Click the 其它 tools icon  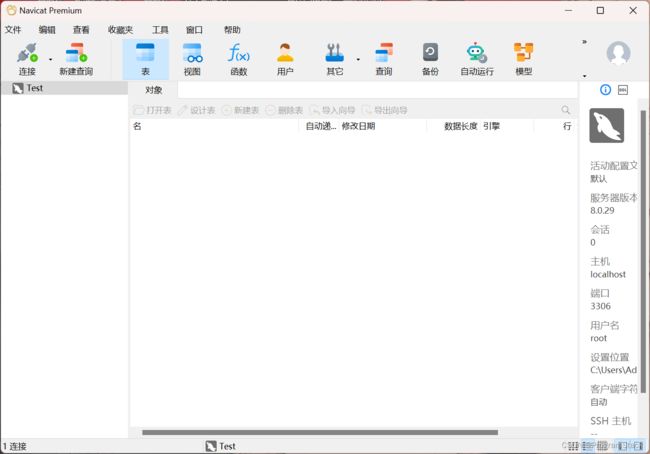tap(335, 59)
